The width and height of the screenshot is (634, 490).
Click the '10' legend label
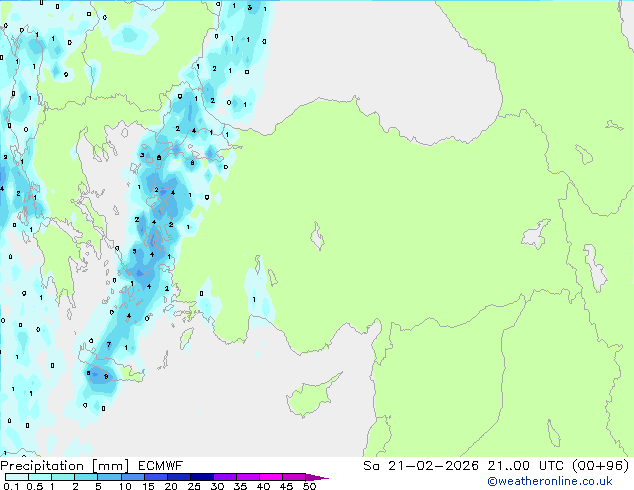point(125,486)
